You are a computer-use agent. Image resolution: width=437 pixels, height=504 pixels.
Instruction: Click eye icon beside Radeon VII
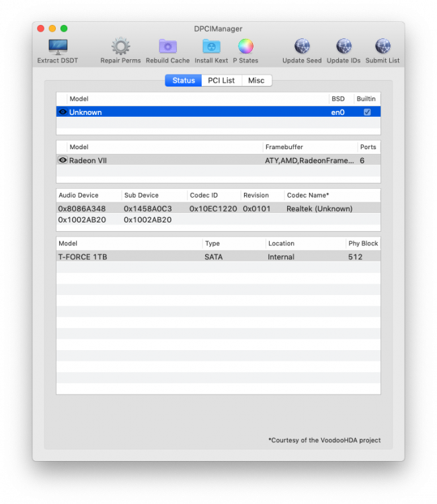[63, 160]
